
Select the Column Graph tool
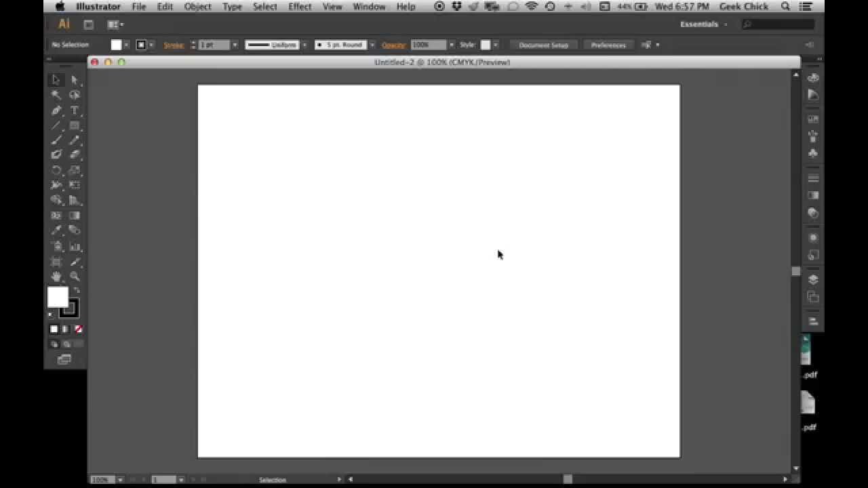click(x=75, y=247)
